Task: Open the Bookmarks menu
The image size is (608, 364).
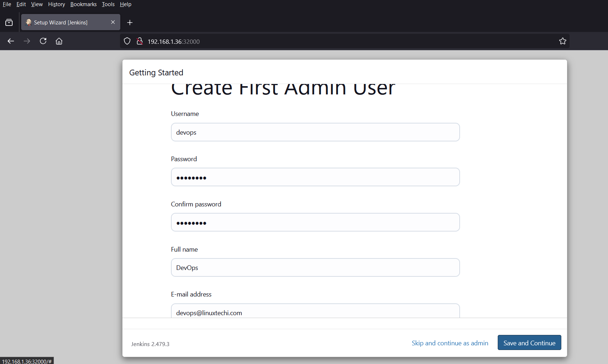Action: 83,4
